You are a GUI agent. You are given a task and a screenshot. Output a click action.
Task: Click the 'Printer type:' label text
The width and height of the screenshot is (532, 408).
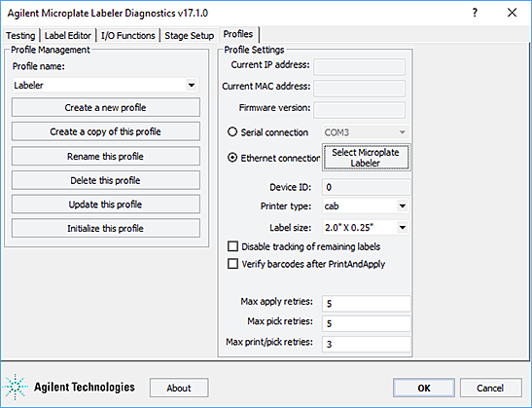click(x=286, y=205)
